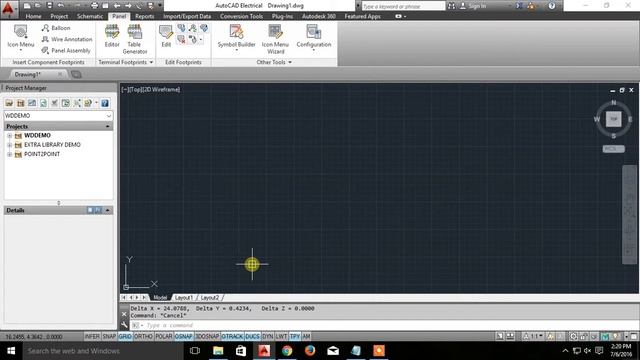Switch to the Schematic ribbon tab
Screen dimensions: 640x360
point(90,16)
